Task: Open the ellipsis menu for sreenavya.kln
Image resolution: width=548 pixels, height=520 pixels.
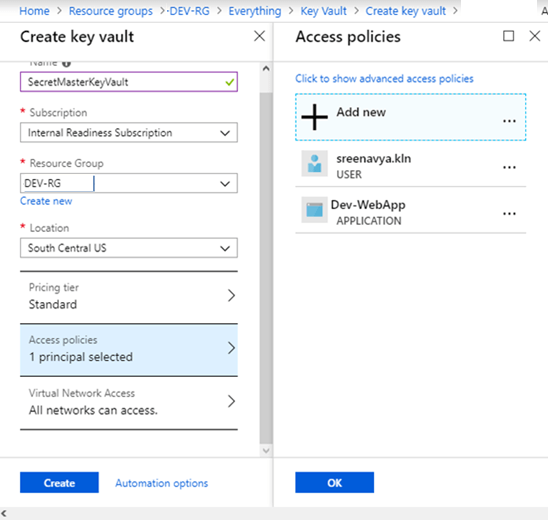Action: 509,167
